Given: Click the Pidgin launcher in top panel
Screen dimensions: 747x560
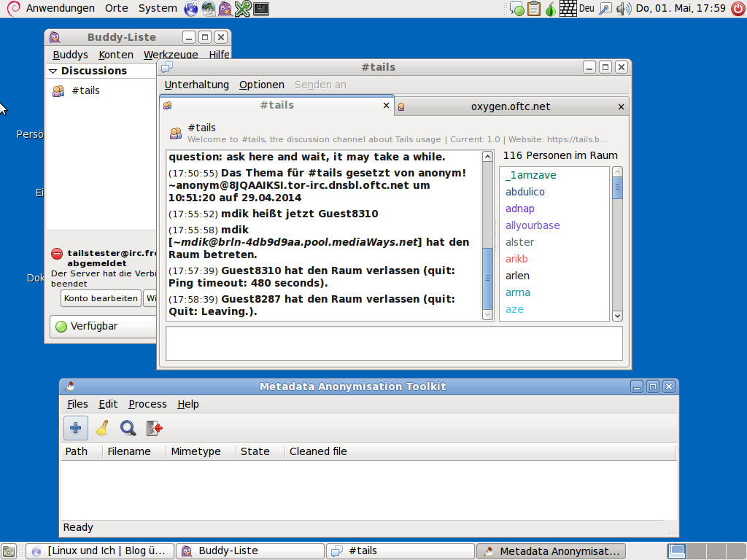Looking at the screenshot, I should click(x=225, y=9).
